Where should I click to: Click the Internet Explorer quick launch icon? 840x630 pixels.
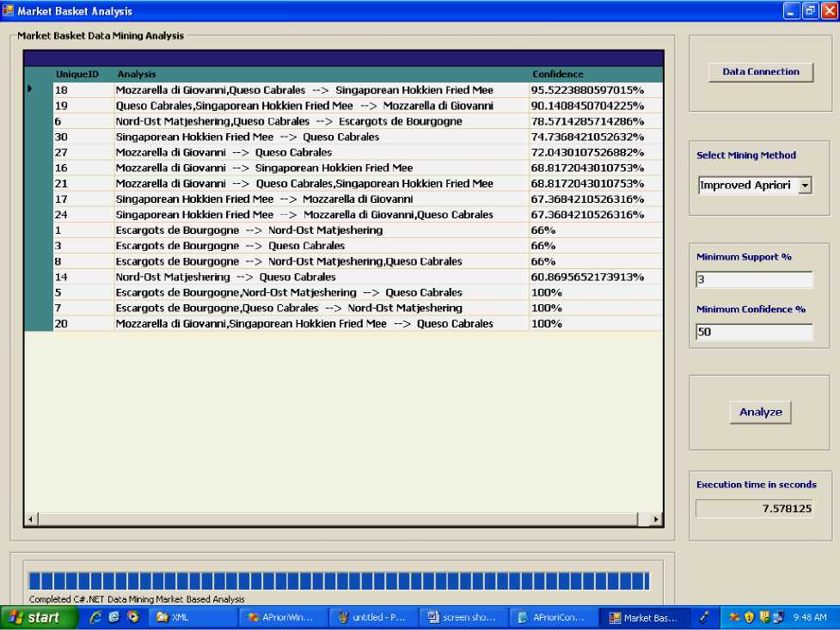point(95,617)
